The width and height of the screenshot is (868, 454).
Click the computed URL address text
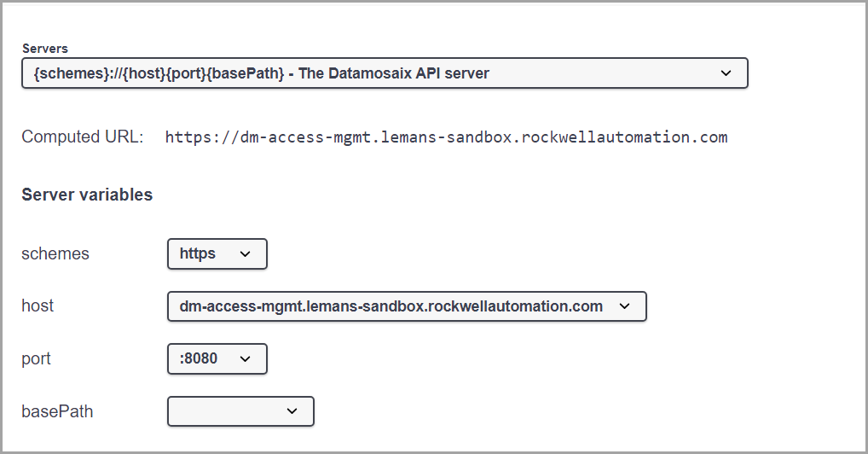tap(446, 137)
